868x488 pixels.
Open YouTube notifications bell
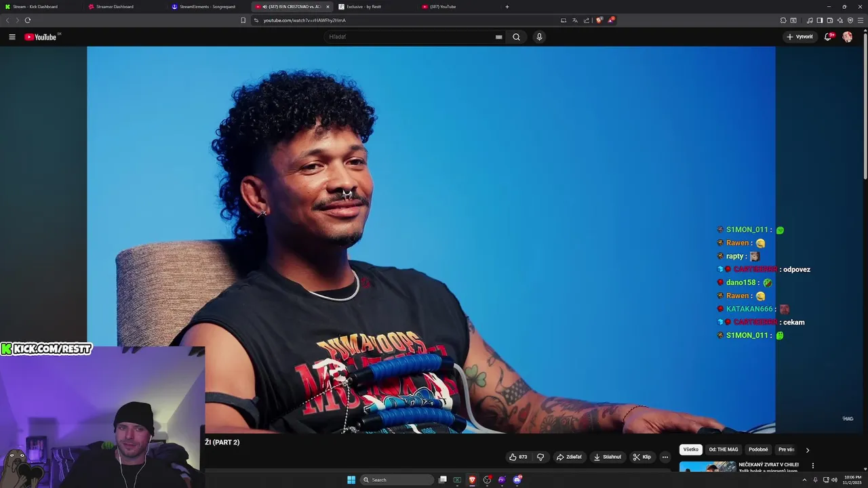click(x=828, y=37)
